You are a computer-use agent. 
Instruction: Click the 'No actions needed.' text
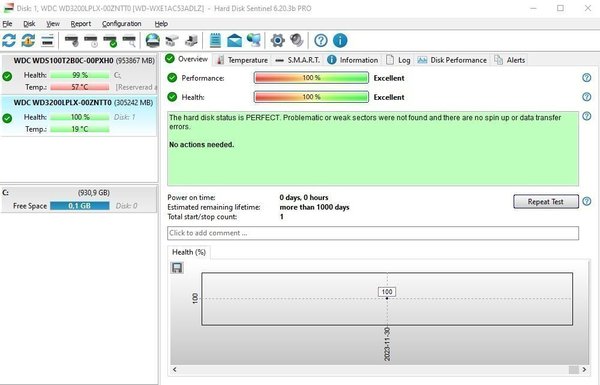coord(201,145)
